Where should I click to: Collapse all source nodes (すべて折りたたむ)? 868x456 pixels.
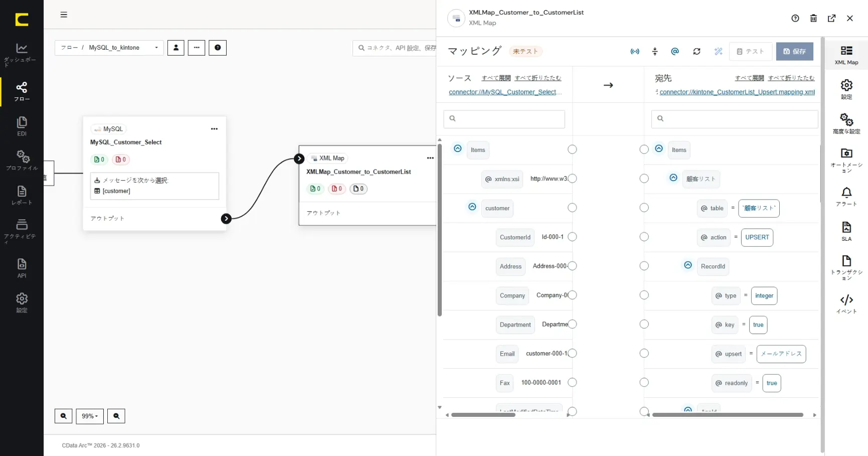pos(538,78)
